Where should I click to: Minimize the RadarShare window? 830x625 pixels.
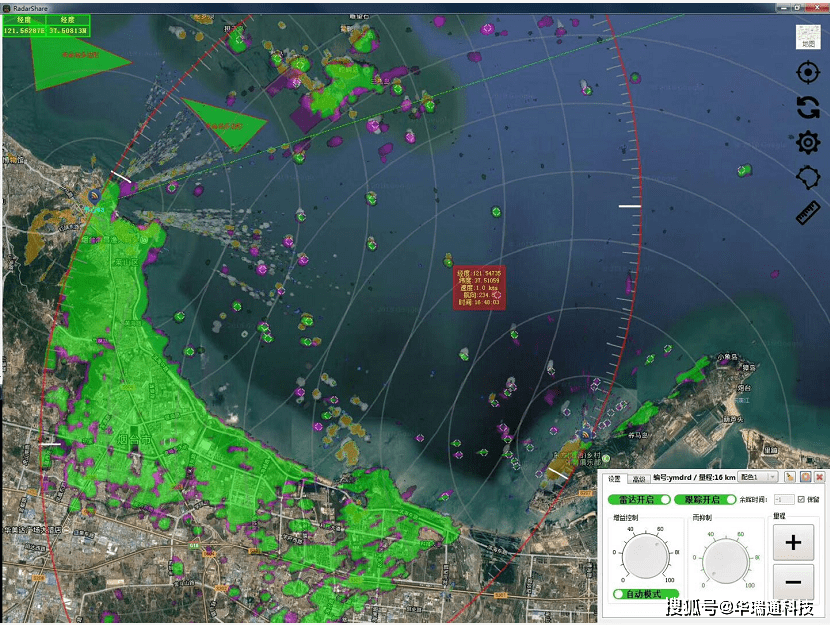[x=784, y=7]
